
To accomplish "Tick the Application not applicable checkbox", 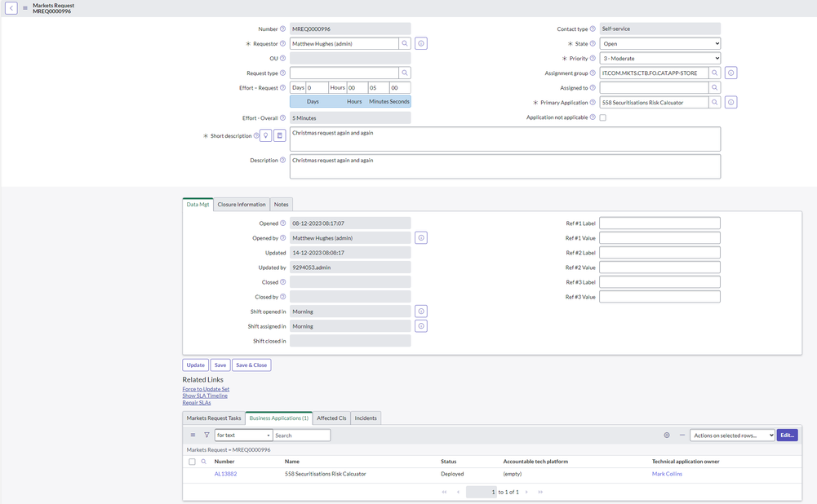I will pyautogui.click(x=603, y=117).
